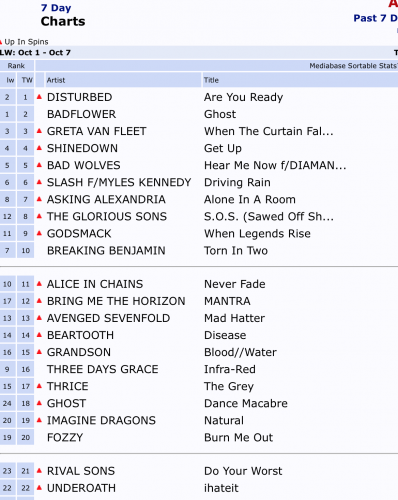Sort by the lw rank column header

[x=10, y=80]
